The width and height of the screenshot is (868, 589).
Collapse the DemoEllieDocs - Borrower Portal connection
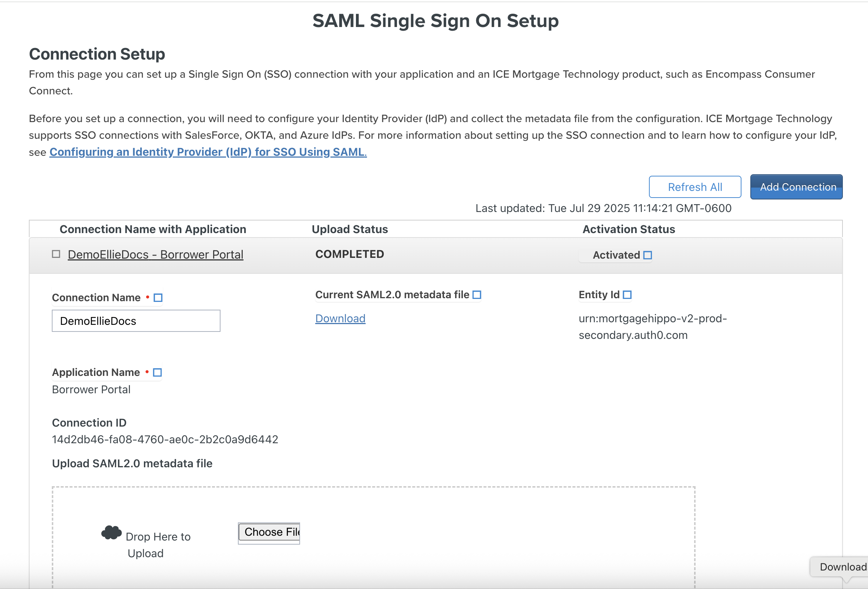[155, 254]
